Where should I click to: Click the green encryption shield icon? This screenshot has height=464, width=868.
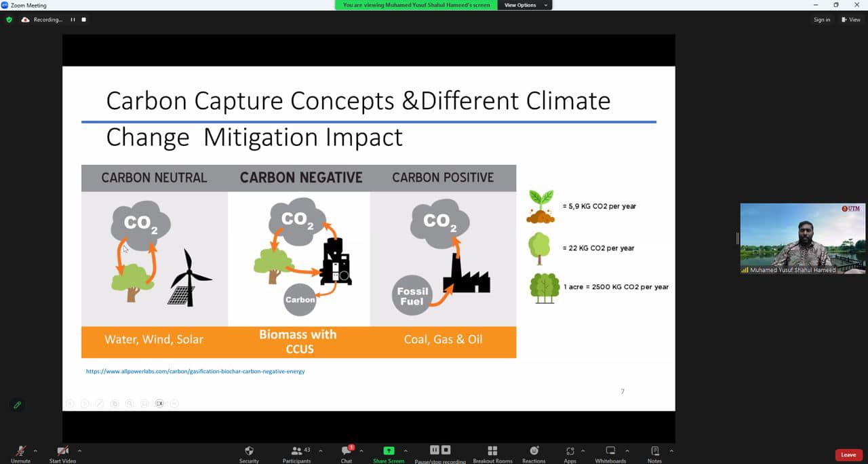click(x=9, y=20)
